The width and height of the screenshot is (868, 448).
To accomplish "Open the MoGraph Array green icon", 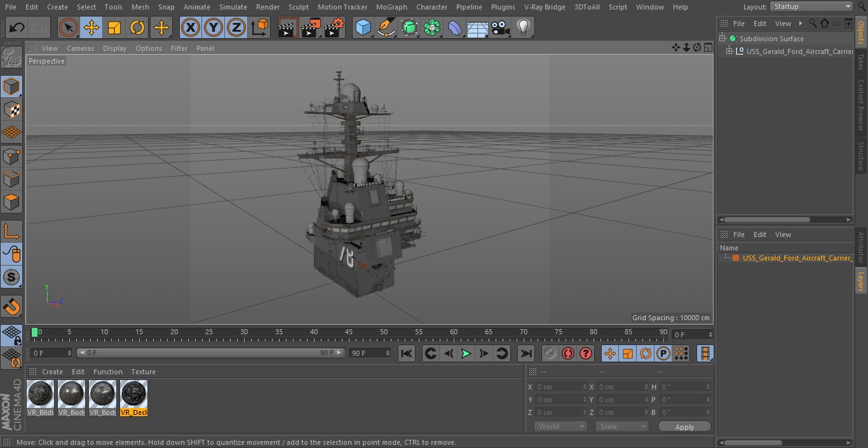I will tap(432, 27).
